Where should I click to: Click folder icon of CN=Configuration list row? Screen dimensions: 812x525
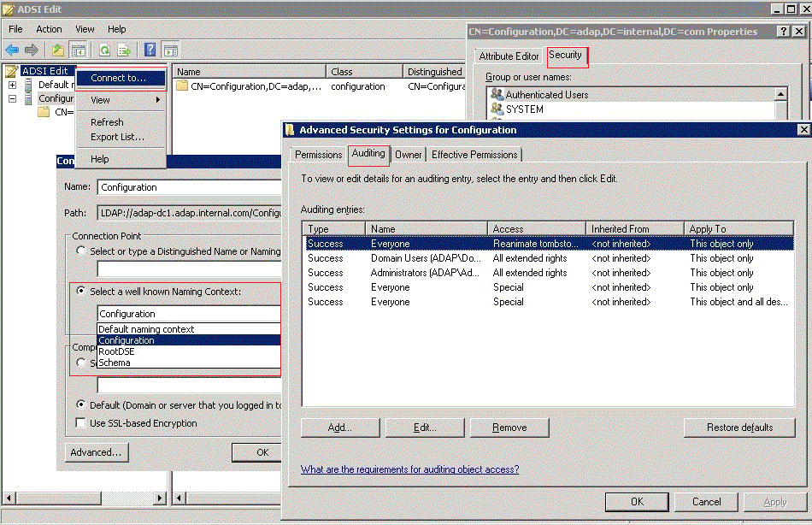tap(182, 86)
